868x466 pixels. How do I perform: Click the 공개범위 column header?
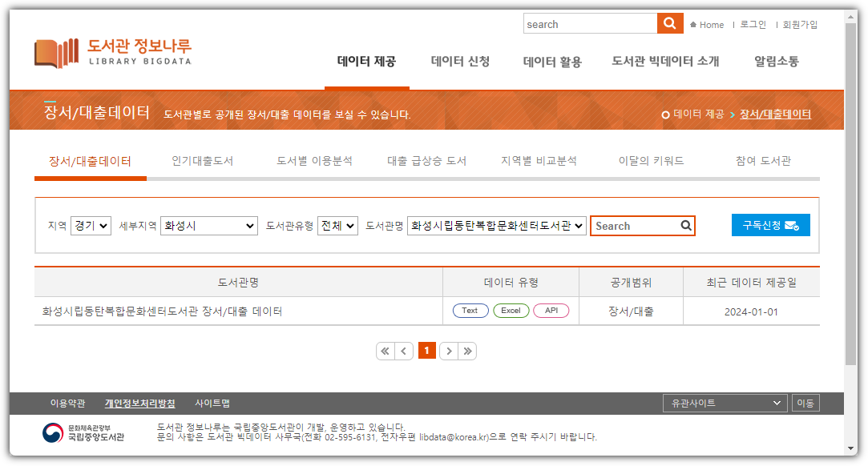[x=631, y=283]
